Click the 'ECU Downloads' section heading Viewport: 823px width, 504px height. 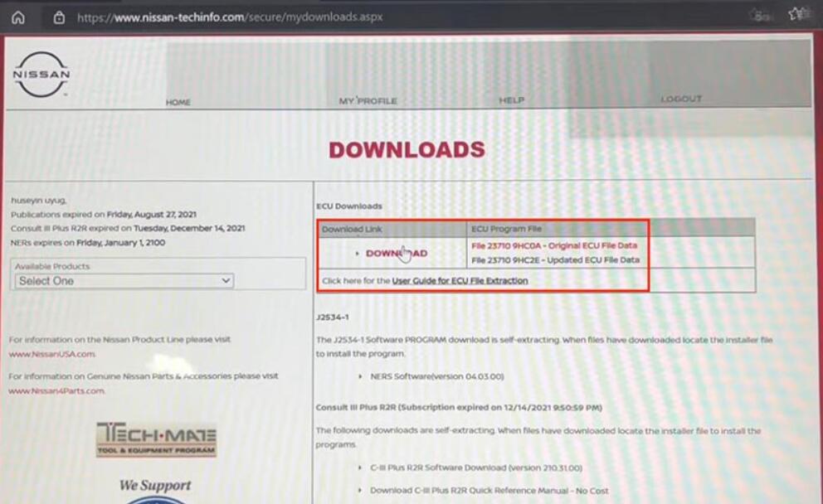(x=349, y=206)
